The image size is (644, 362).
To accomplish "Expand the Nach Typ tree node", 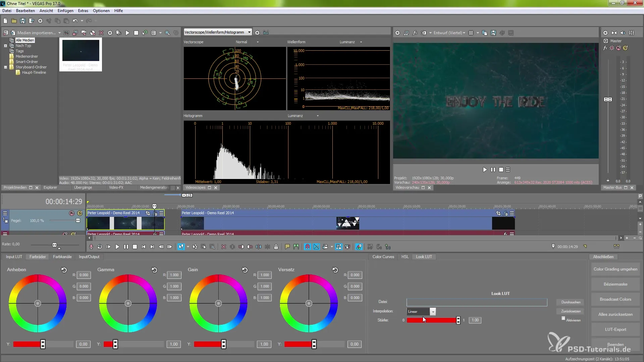I will pyautogui.click(x=5, y=46).
